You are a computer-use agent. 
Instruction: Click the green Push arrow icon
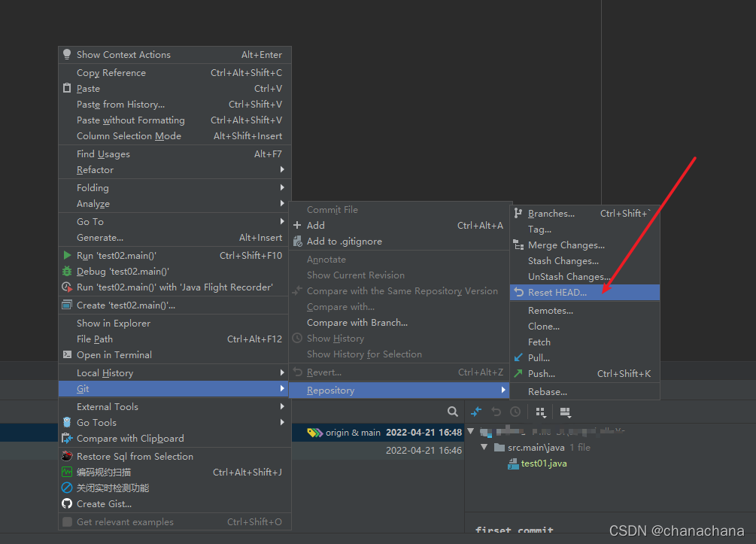(x=518, y=373)
